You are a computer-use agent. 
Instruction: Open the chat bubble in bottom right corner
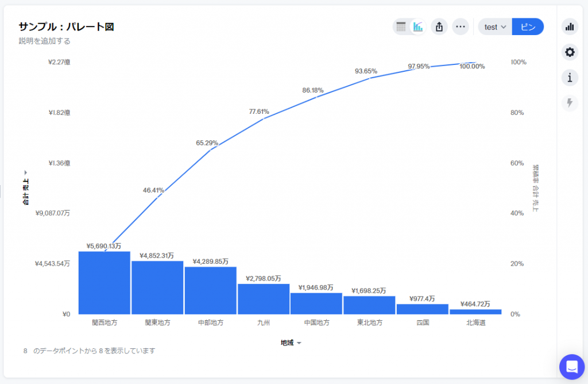tap(571, 367)
